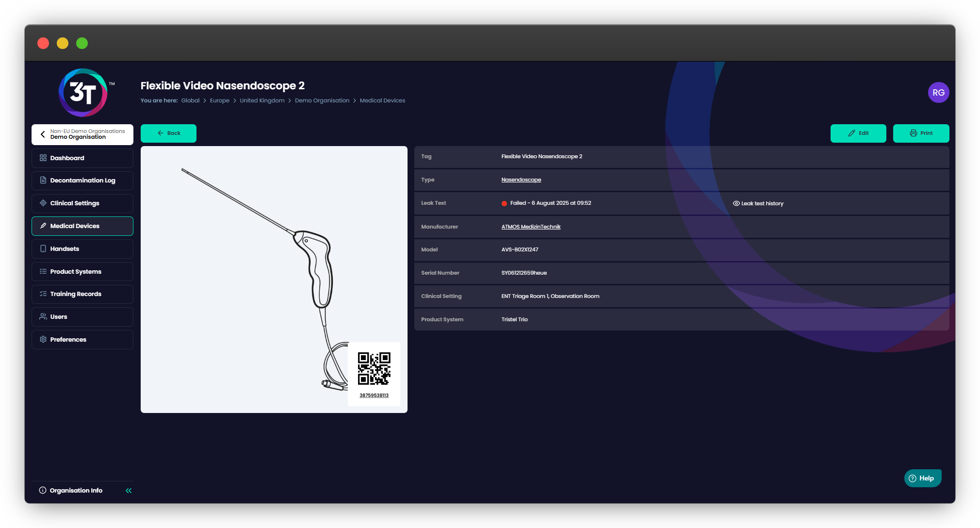Click 'ENT Triage Room 1, Observation Room'

coord(550,296)
